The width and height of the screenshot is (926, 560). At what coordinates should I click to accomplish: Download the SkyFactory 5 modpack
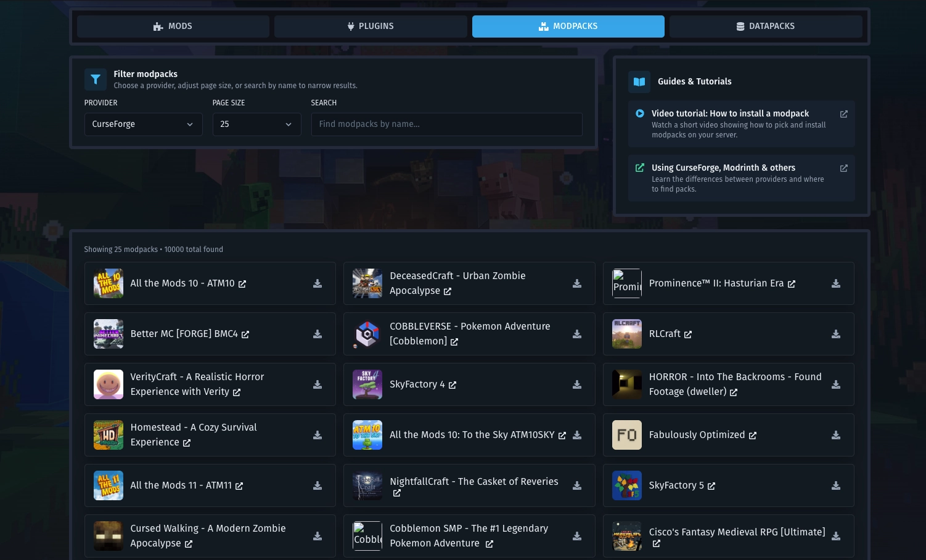836,485
